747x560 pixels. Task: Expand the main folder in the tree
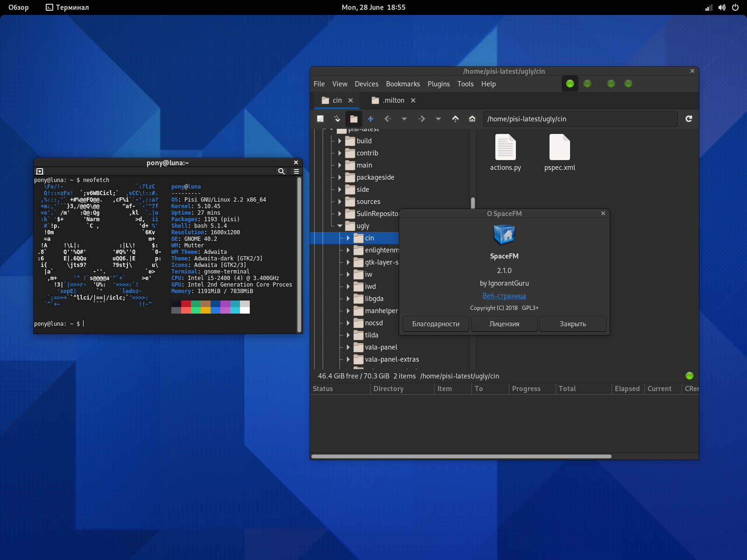click(x=340, y=165)
